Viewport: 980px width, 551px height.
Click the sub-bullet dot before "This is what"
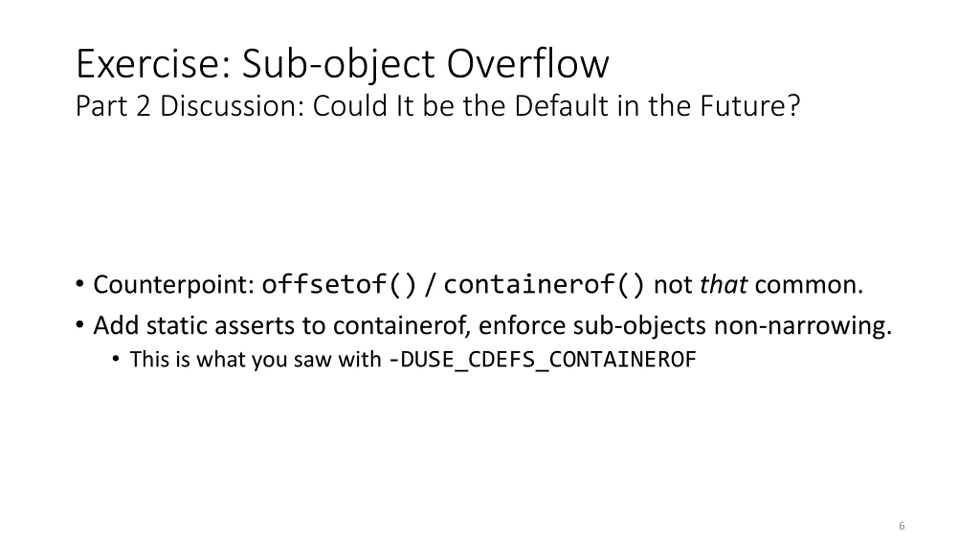coord(116,359)
